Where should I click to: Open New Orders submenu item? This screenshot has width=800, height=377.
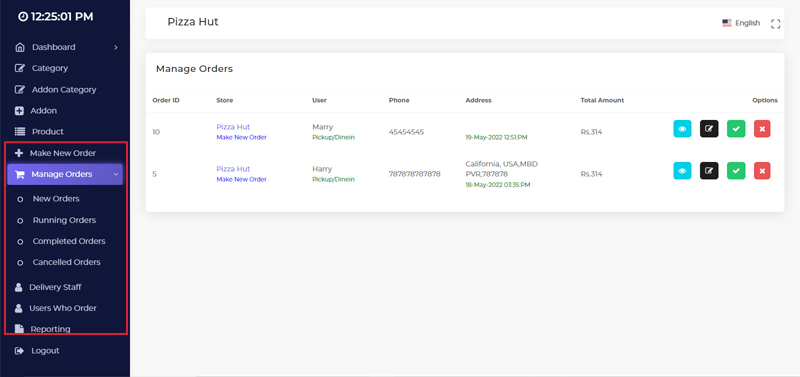pyautogui.click(x=56, y=199)
